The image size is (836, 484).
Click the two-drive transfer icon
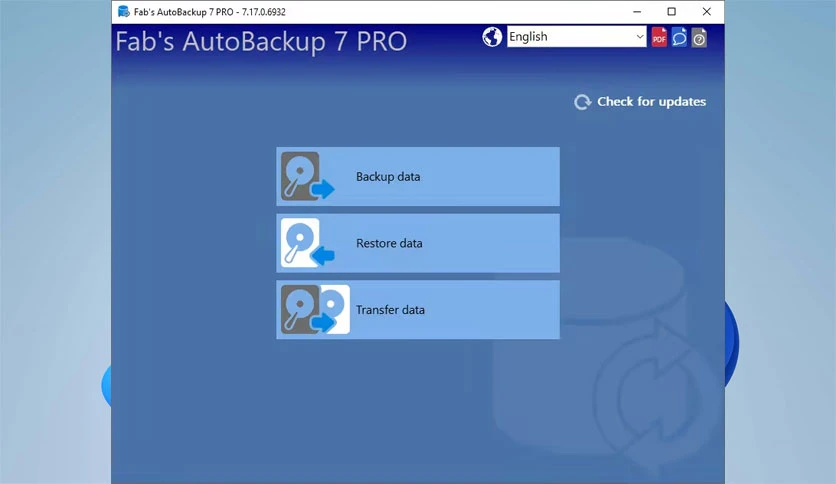(315, 309)
